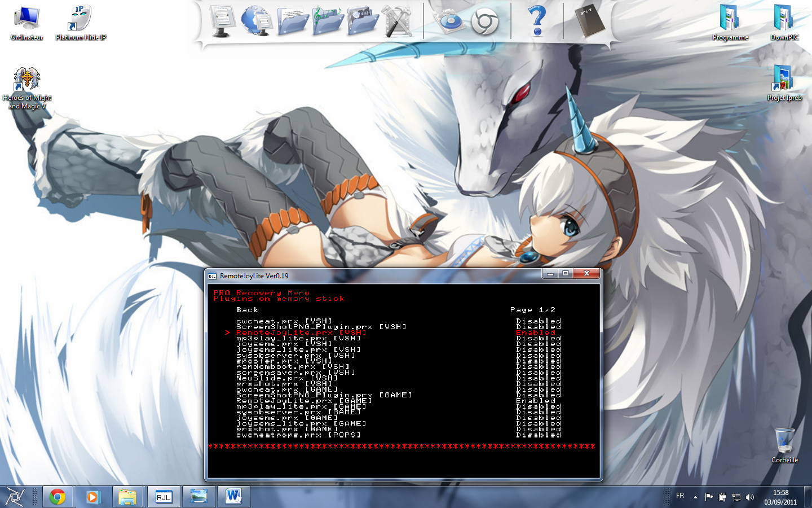The image size is (812, 508).
Task: Open the pictures folder in the dock
Action: [363, 21]
